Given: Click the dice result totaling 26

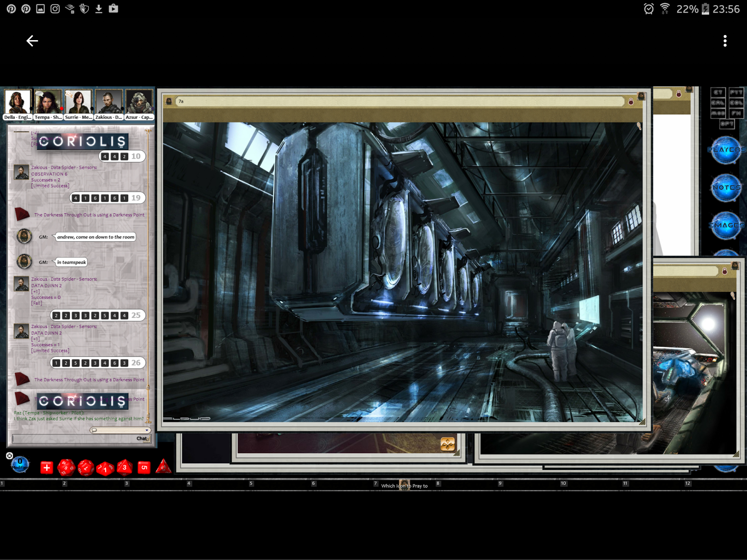Looking at the screenshot, I should [x=98, y=363].
